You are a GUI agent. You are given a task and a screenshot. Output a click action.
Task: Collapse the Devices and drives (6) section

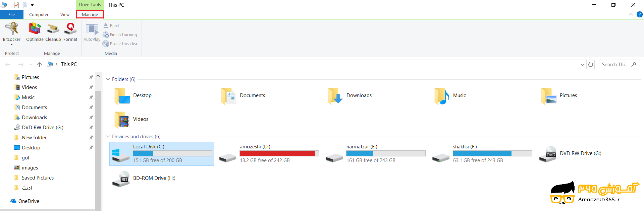[x=108, y=137]
